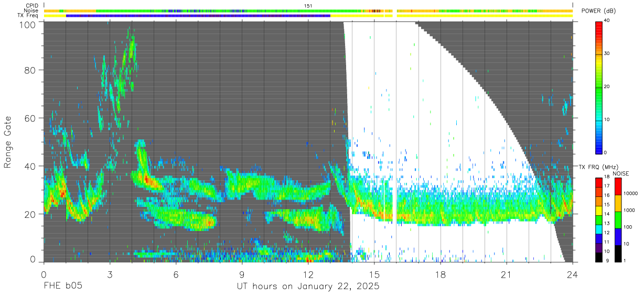Click the 'POWER (dB)' label

pos(599,11)
